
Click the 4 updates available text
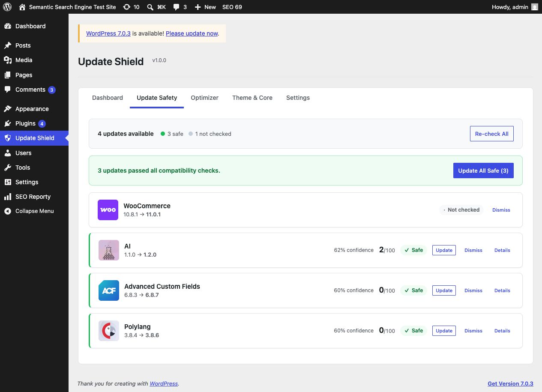tap(126, 134)
